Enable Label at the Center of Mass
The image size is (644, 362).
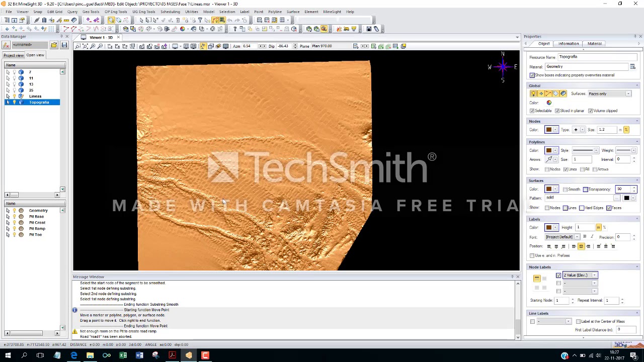(x=578, y=321)
